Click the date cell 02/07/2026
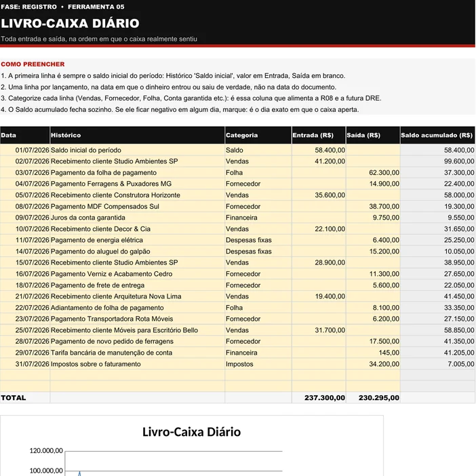 [25, 161]
